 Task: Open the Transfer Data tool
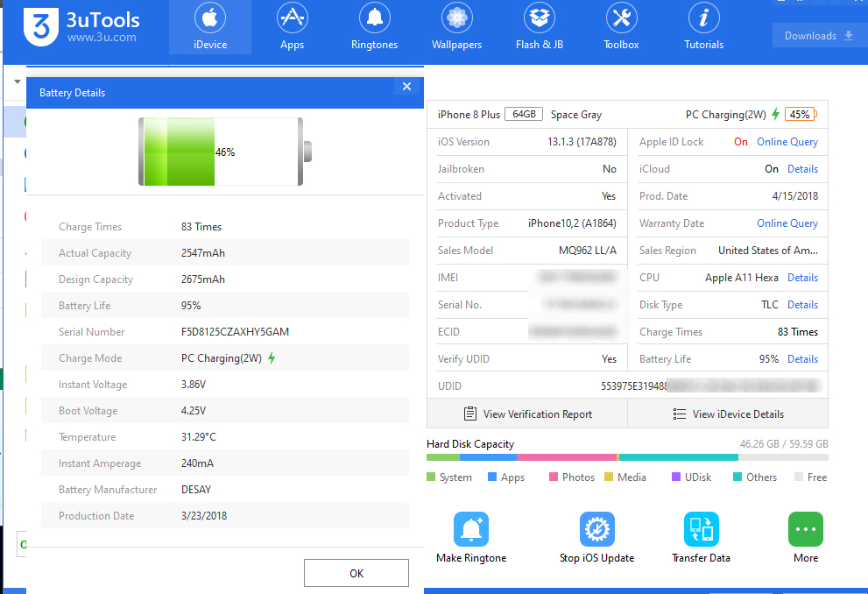pyautogui.click(x=701, y=537)
